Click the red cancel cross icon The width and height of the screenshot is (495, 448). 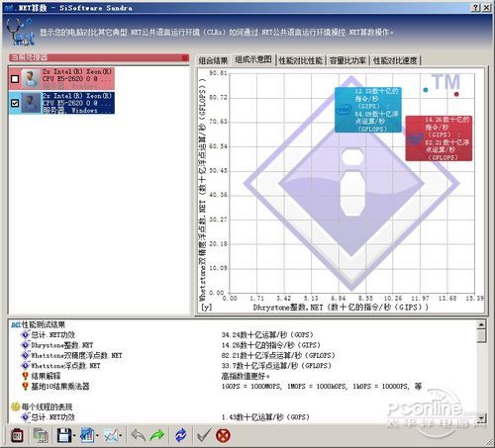223,435
